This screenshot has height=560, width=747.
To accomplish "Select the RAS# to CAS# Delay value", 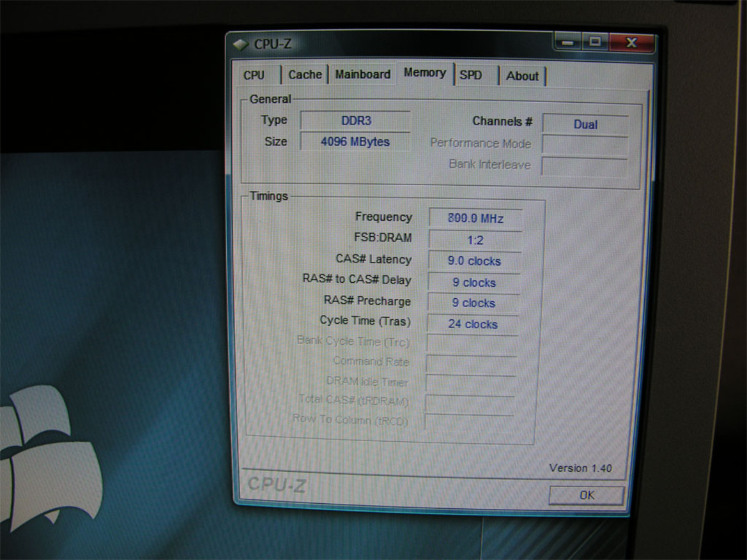I will pos(474,282).
